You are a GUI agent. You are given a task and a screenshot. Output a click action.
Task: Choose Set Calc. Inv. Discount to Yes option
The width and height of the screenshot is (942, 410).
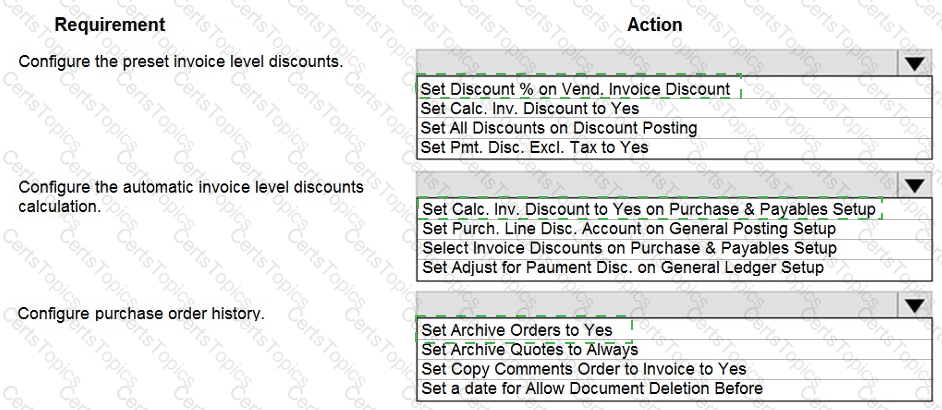tap(529, 108)
